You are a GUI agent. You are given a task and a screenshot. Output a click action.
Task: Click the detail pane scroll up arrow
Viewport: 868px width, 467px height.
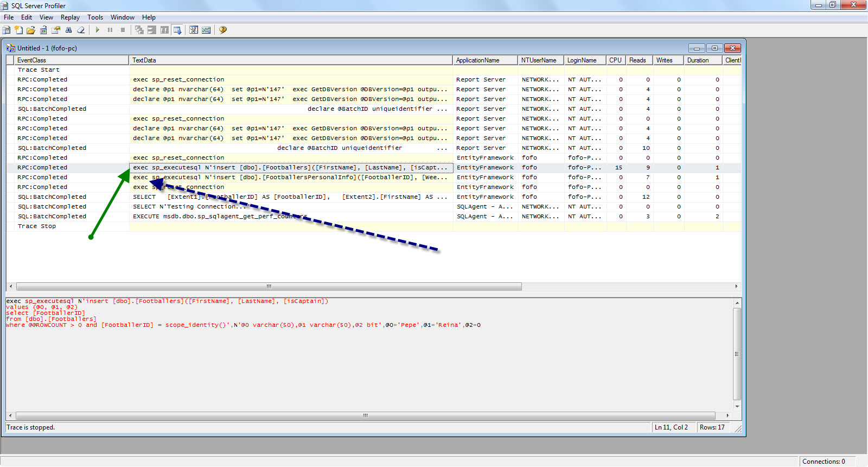pyautogui.click(x=737, y=302)
